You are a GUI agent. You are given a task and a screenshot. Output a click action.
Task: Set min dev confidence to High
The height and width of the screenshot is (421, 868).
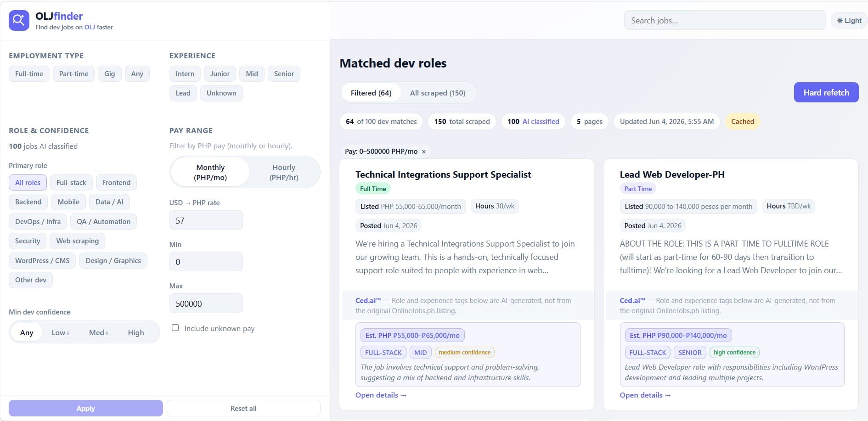tap(136, 332)
